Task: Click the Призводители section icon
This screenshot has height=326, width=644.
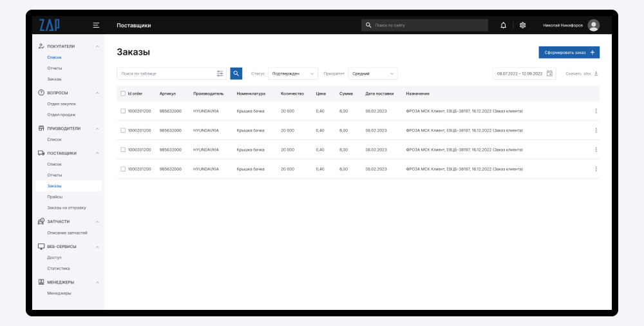Action: click(41, 128)
